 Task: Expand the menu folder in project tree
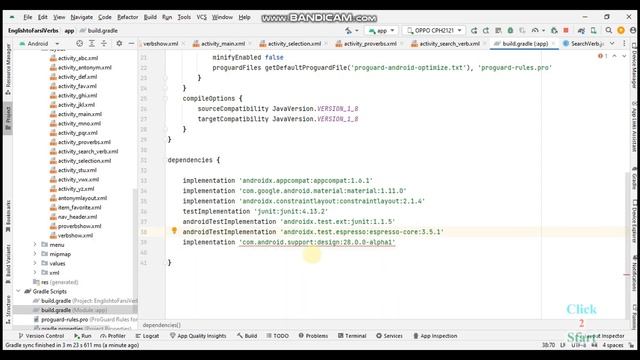[35, 244]
